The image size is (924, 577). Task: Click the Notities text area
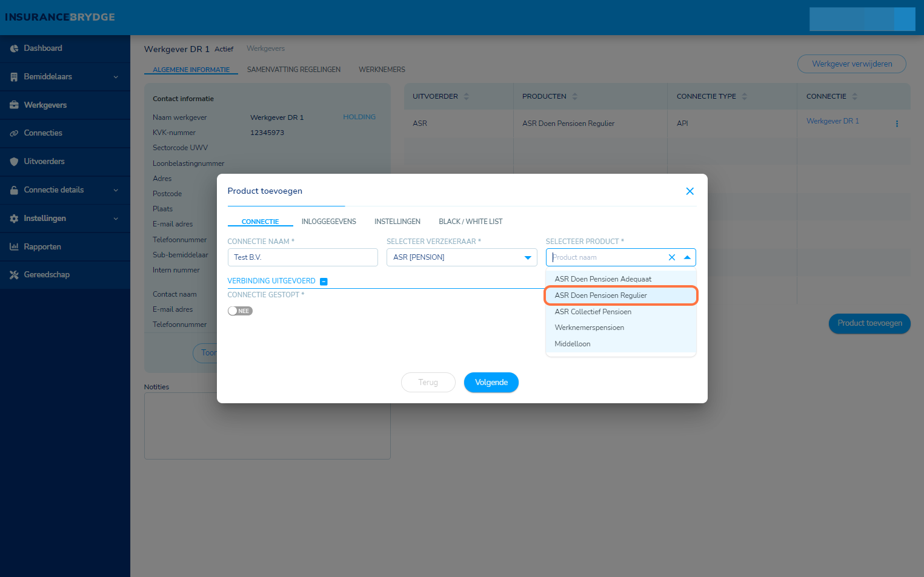267,426
